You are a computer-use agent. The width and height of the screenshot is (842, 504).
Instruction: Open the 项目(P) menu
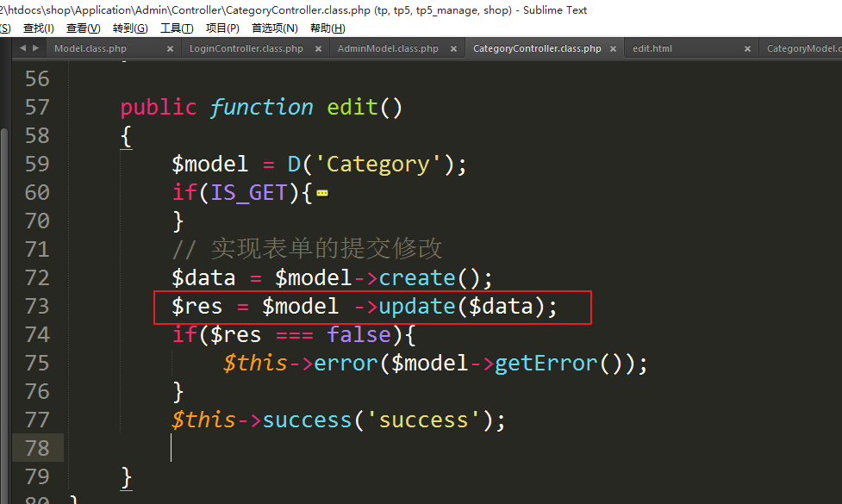click(x=222, y=28)
